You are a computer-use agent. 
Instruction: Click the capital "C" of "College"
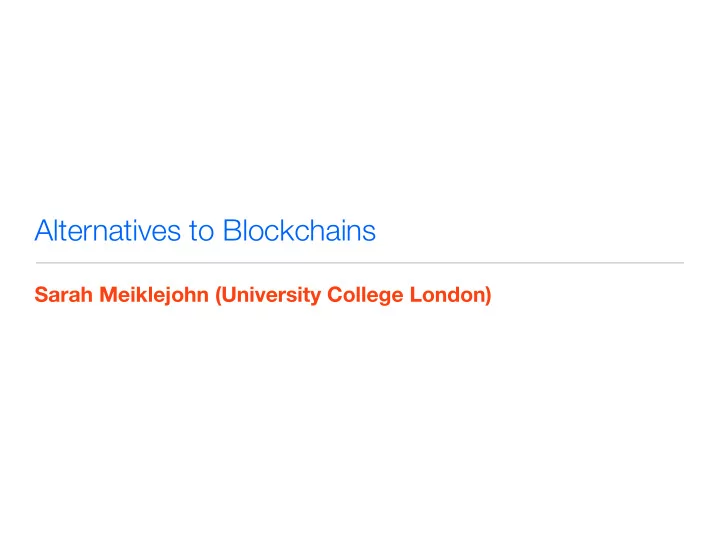click(x=335, y=295)
